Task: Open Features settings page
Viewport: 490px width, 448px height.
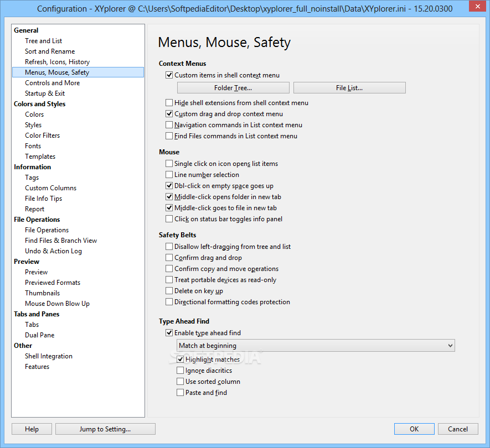Action: [37, 367]
